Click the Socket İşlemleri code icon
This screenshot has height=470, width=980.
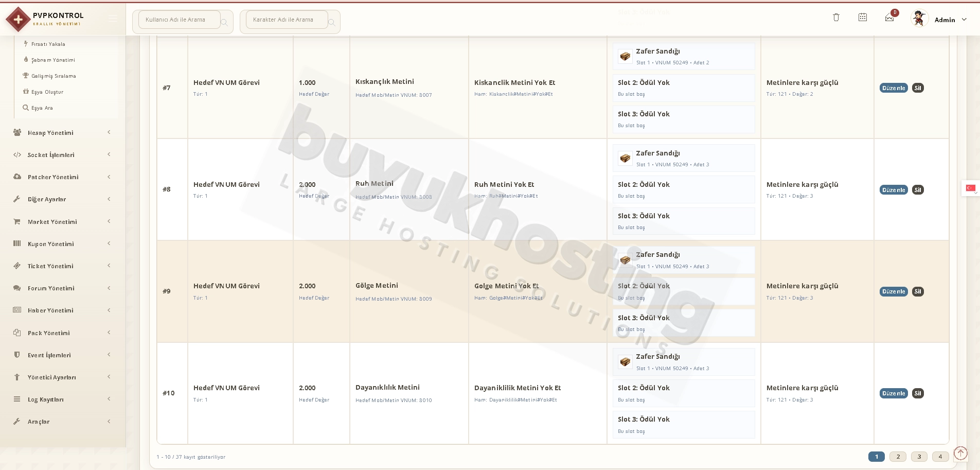(17, 154)
